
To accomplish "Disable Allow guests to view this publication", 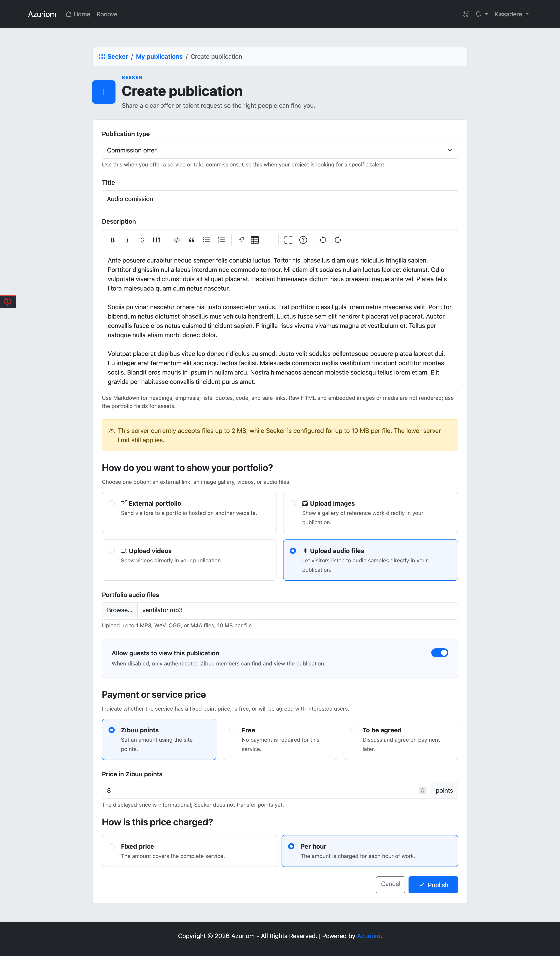I will [x=440, y=652].
